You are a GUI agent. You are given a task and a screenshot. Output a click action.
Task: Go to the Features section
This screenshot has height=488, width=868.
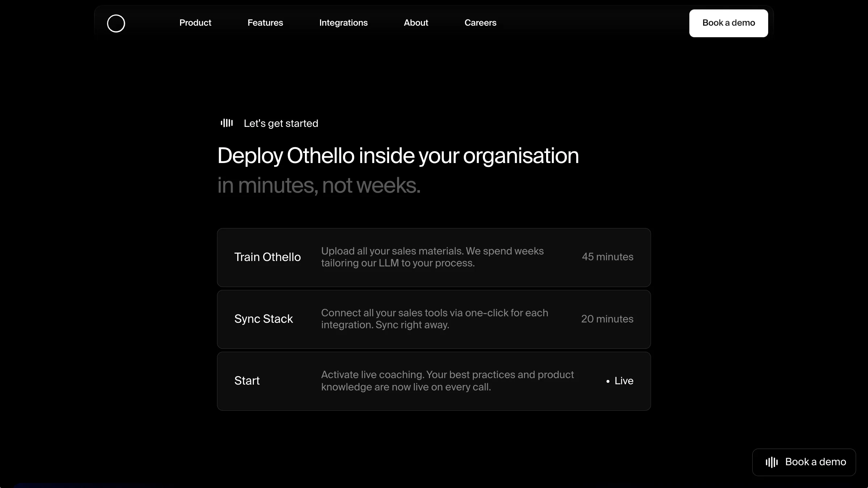(265, 23)
